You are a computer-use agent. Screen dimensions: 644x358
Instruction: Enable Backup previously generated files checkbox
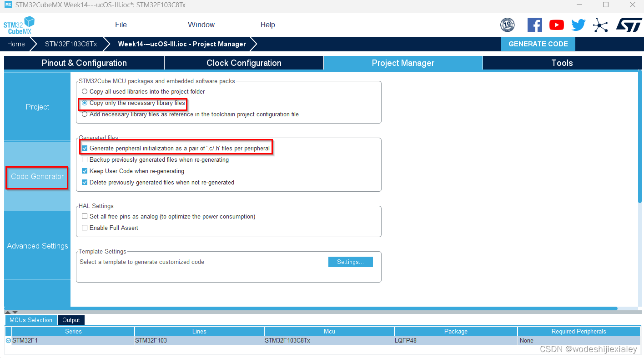[x=155, y=160]
